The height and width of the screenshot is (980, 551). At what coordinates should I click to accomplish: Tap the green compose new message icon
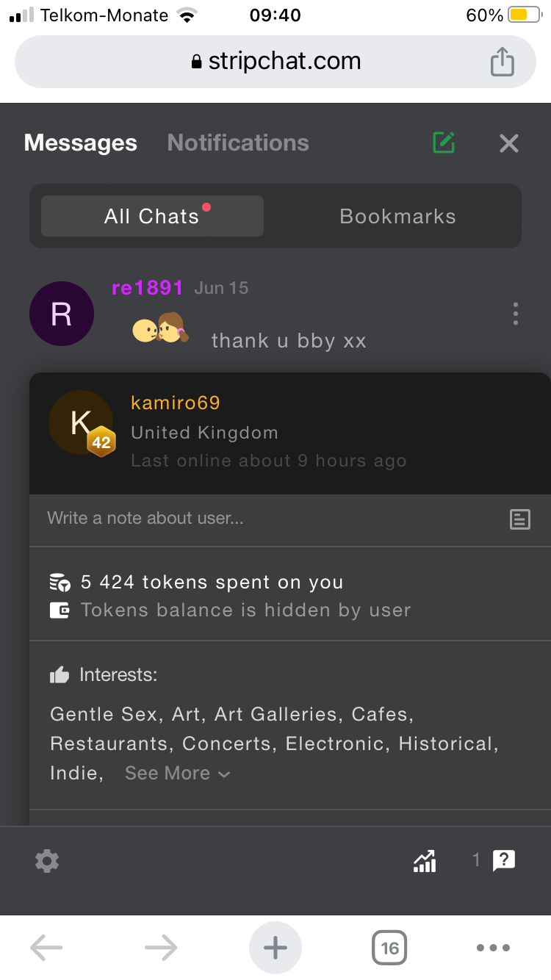click(444, 143)
